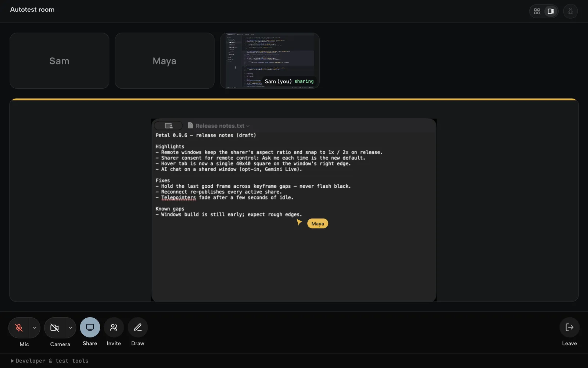Click the "Petal 0.9.6 – release notes (draft)" line
Image resolution: width=588 pixels, height=368 pixels.
click(x=206, y=135)
